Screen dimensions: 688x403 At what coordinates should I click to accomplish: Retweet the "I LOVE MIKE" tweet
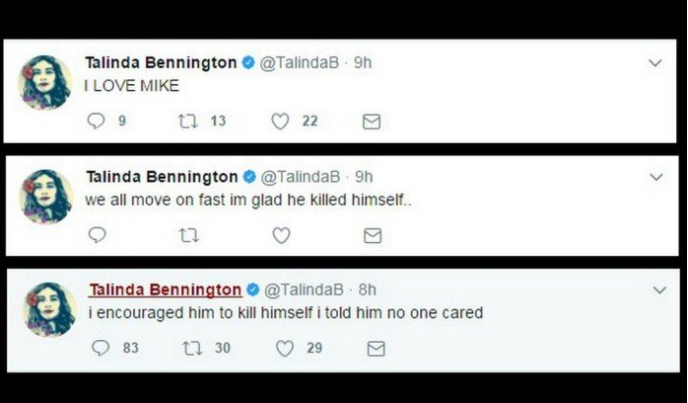point(186,121)
